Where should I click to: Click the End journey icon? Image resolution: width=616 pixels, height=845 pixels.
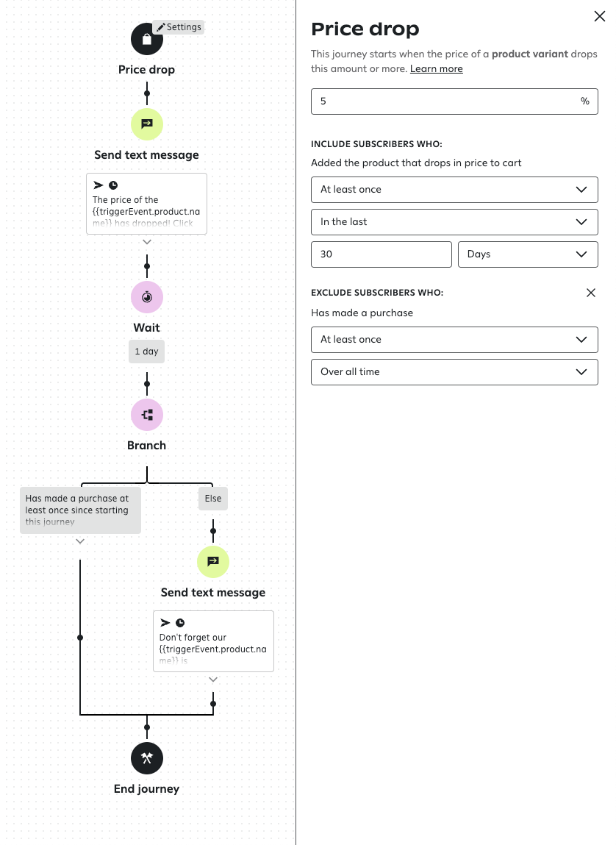[x=146, y=758]
